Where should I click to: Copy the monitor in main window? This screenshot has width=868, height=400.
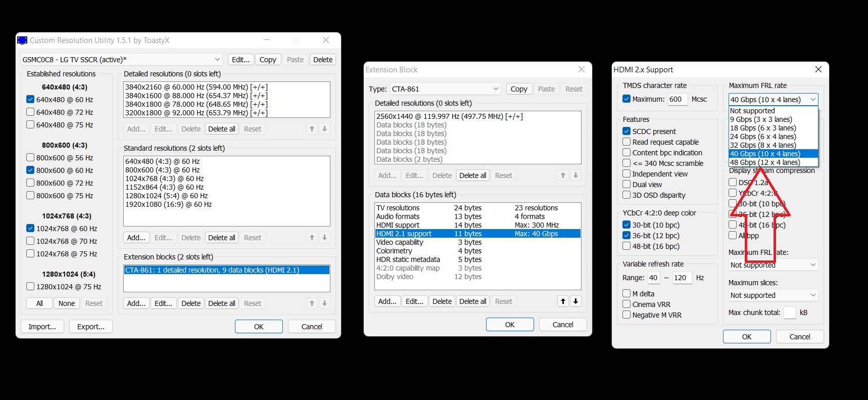click(268, 60)
